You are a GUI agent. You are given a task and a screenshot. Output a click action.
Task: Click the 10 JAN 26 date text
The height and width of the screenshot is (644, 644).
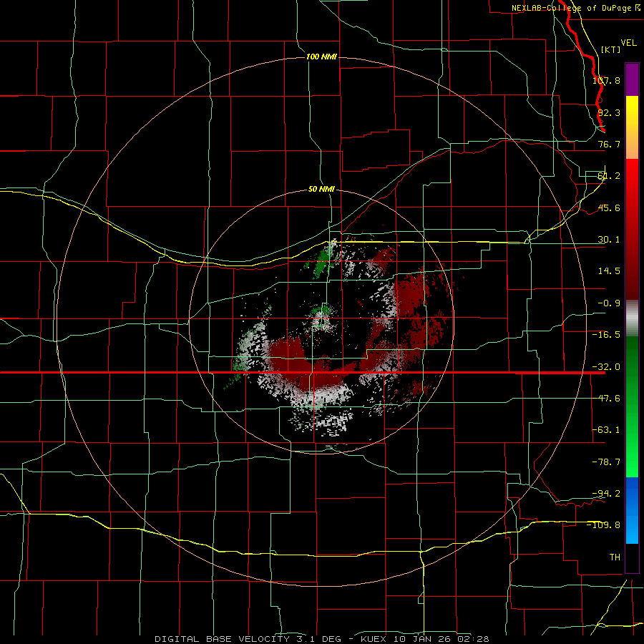point(420,639)
